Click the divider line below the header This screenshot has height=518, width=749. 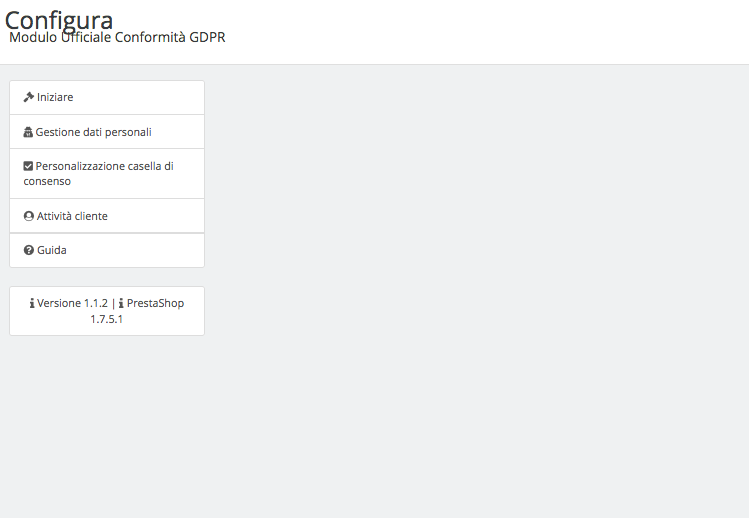tap(374, 65)
